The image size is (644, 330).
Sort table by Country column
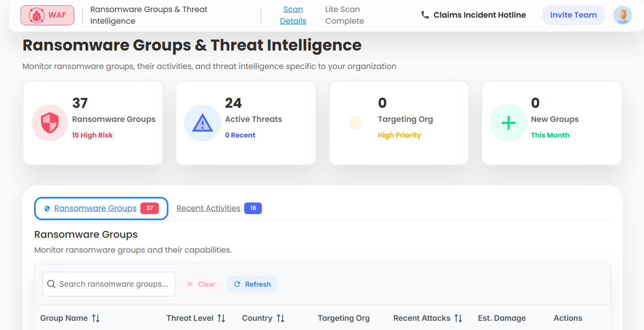(280, 318)
